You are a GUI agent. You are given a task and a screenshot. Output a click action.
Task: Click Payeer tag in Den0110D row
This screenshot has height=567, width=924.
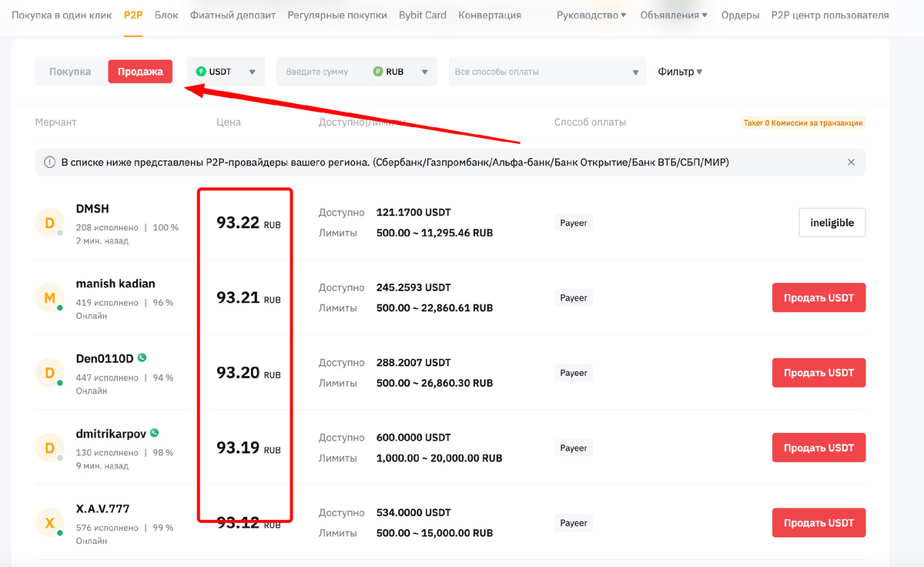(574, 373)
